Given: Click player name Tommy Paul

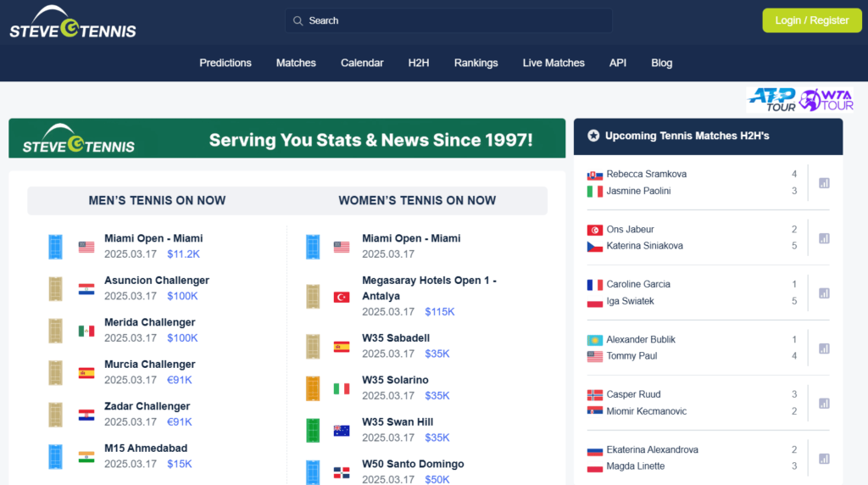Looking at the screenshot, I should [x=632, y=356].
